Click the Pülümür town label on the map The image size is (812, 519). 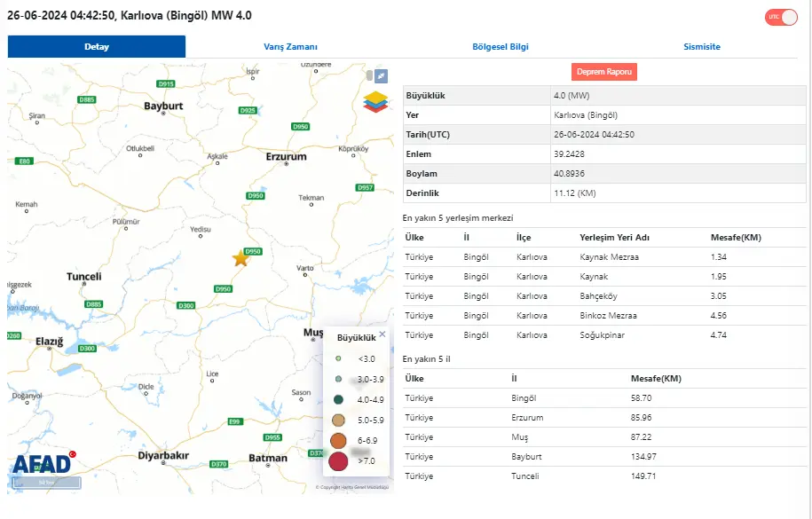(126, 221)
